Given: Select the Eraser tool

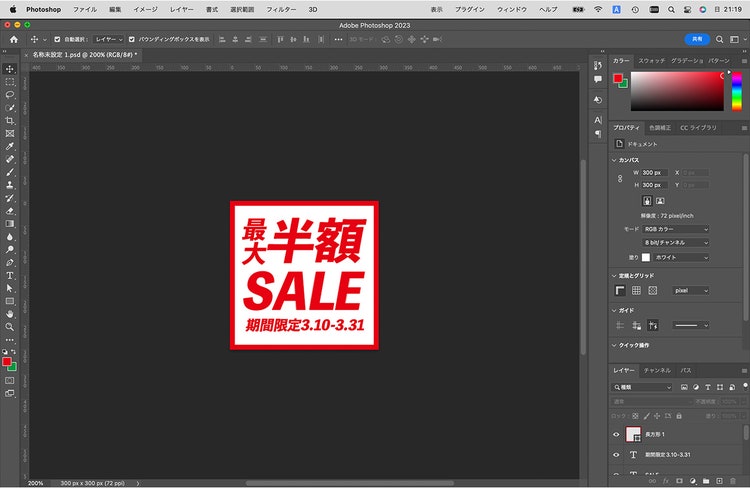Looking at the screenshot, I should (x=10, y=211).
